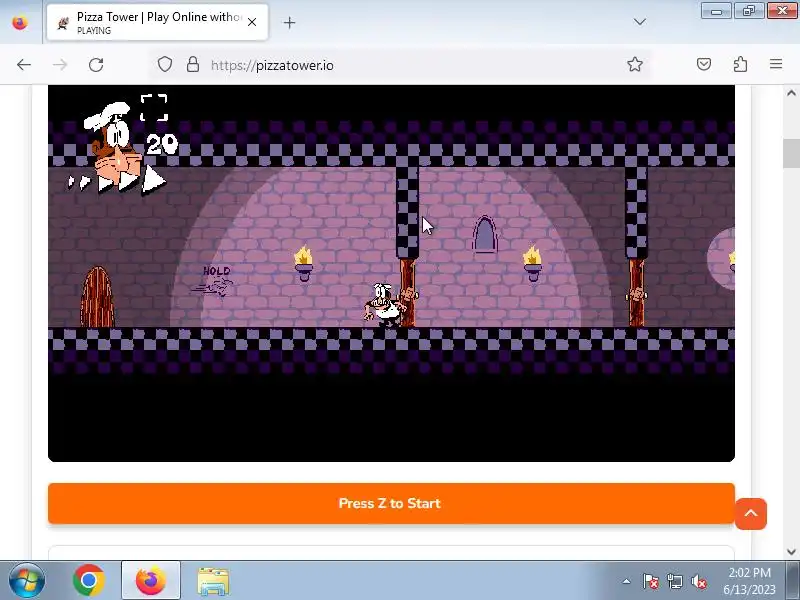Reload the current page

96,65
